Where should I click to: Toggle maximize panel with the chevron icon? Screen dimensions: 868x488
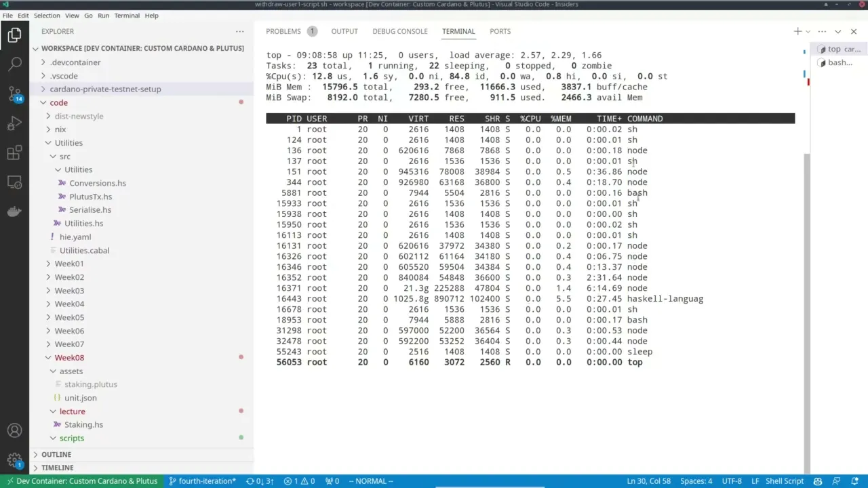(x=839, y=31)
